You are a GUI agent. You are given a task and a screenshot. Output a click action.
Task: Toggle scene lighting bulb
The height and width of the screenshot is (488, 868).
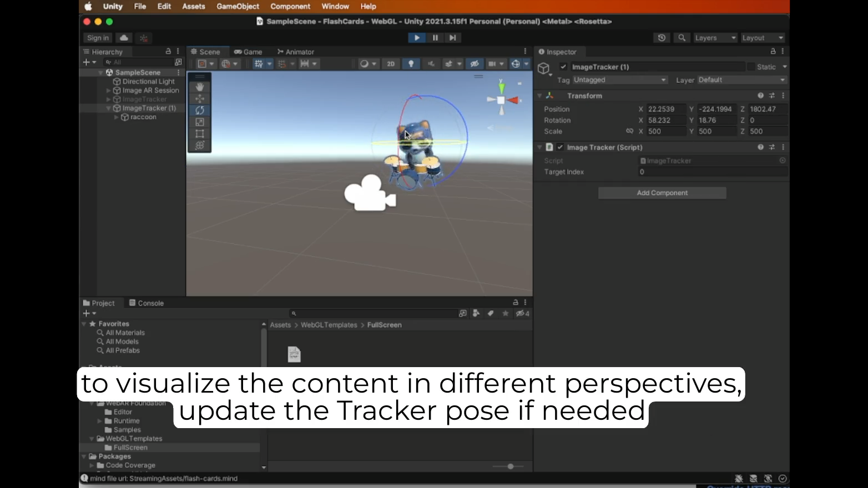pyautogui.click(x=411, y=64)
